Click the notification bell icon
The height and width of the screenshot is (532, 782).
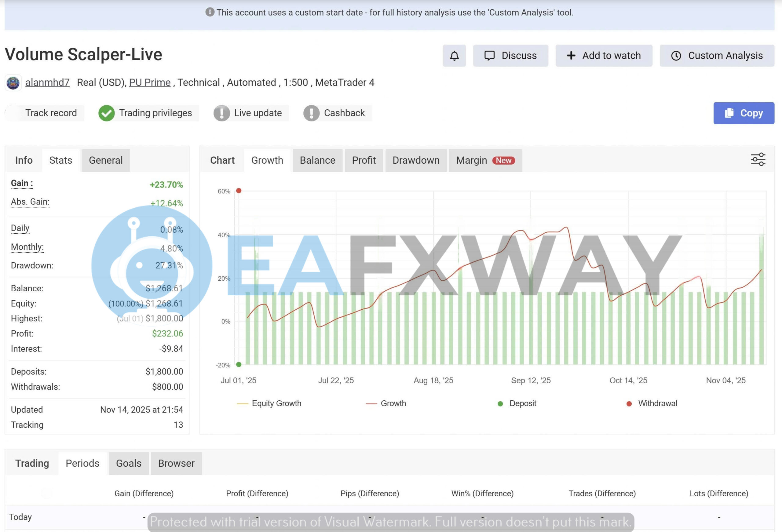[454, 56]
